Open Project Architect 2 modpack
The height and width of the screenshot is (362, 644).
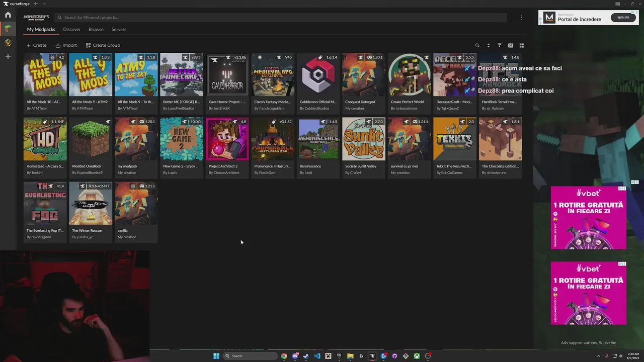227,147
